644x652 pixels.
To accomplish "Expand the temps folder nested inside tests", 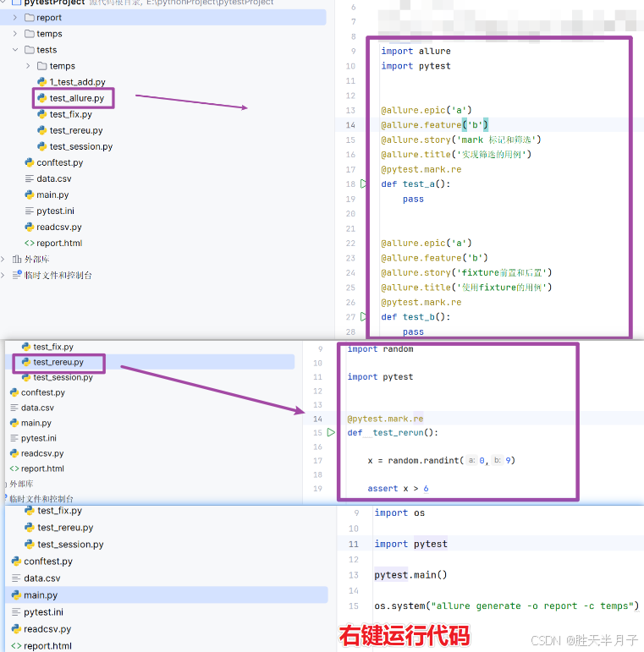I will [x=28, y=66].
